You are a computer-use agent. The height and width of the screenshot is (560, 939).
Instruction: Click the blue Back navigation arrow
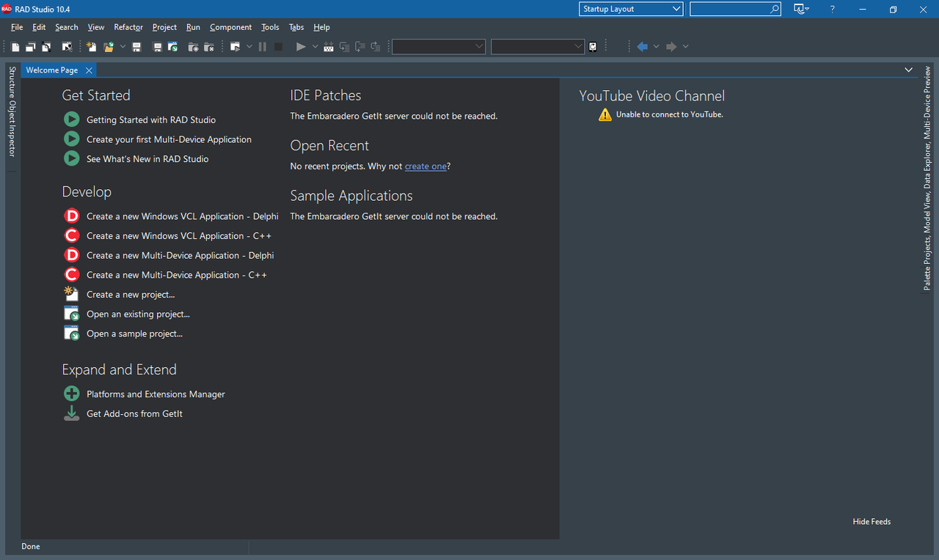pyautogui.click(x=643, y=47)
